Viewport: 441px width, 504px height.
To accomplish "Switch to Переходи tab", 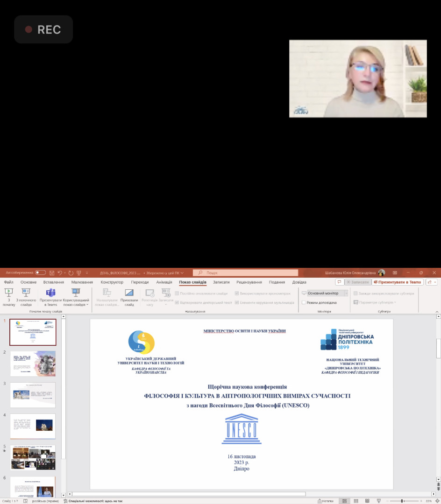I will (140, 282).
